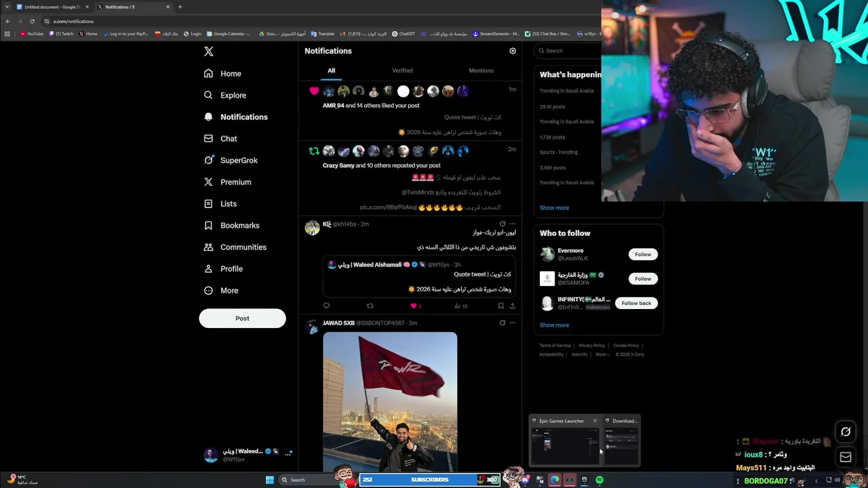The height and width of the screenshot is (488, 868).
Task: Open Chat in the X sidebar
Action: [220, 138]
